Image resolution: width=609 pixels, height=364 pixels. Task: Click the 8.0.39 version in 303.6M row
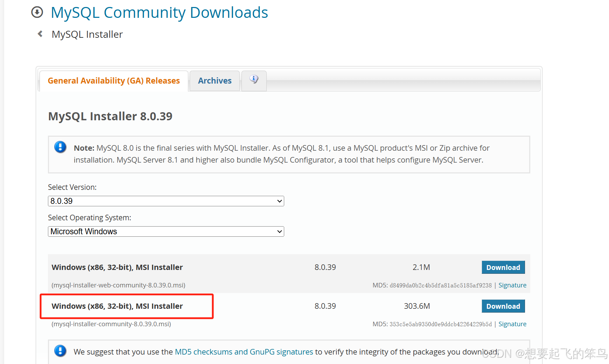point(325,306)
